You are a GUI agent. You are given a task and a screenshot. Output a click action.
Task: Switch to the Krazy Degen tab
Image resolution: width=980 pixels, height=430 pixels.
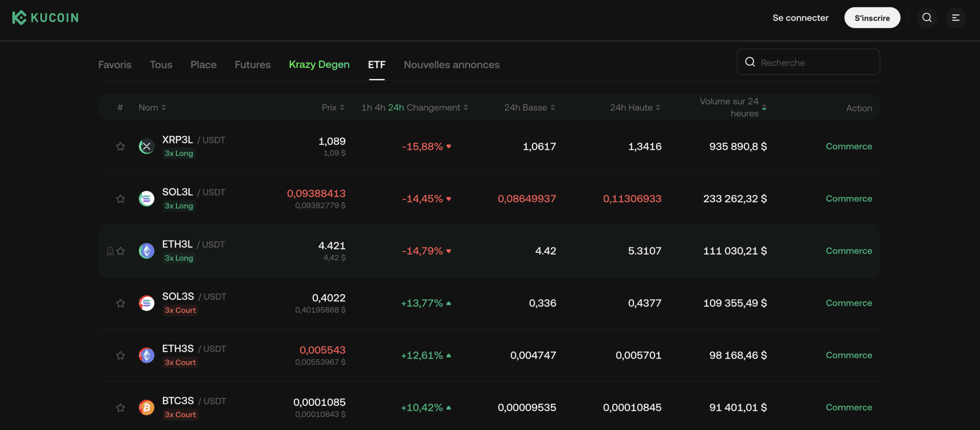(x=319, y=64)
